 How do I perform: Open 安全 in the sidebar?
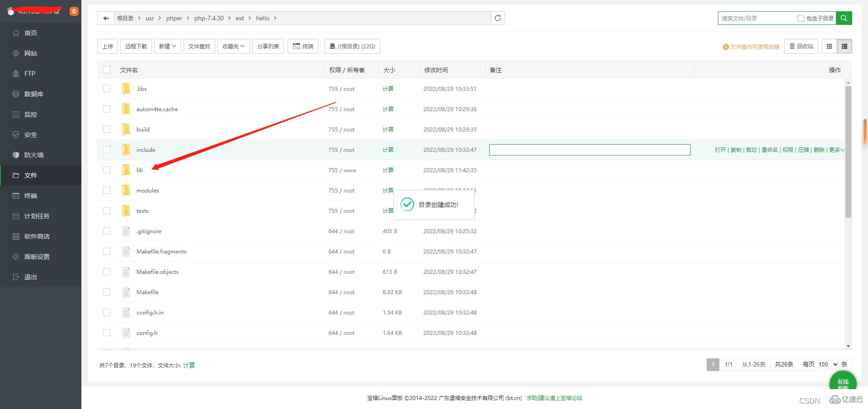click(30, 135)
